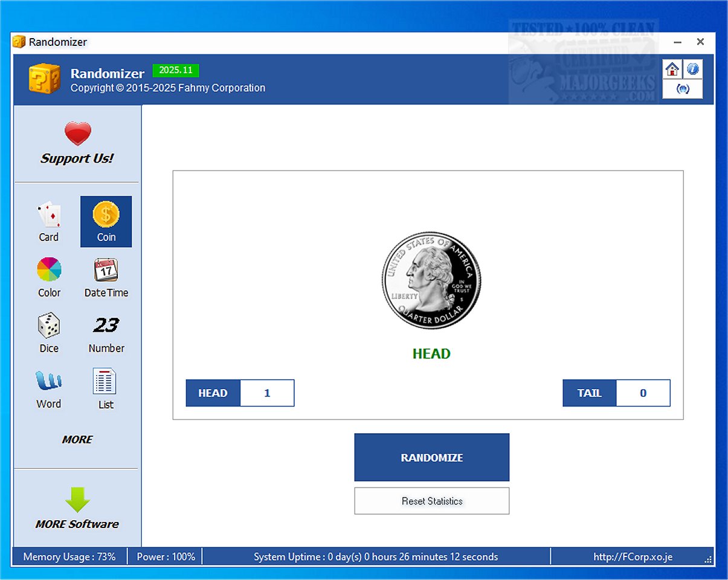Click the Randomizer header title
This screenshot has height=580, width=728.
click(x=108, y=74)
